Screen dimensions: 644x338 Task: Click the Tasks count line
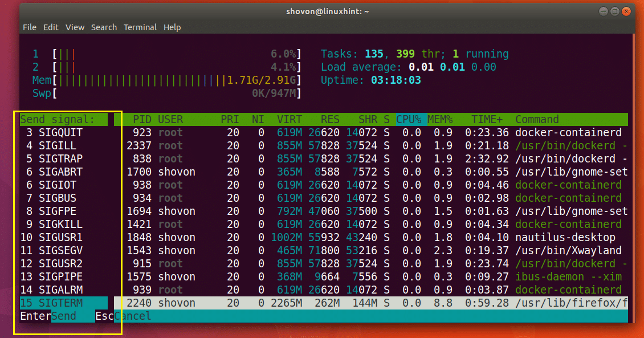[414, 54]
